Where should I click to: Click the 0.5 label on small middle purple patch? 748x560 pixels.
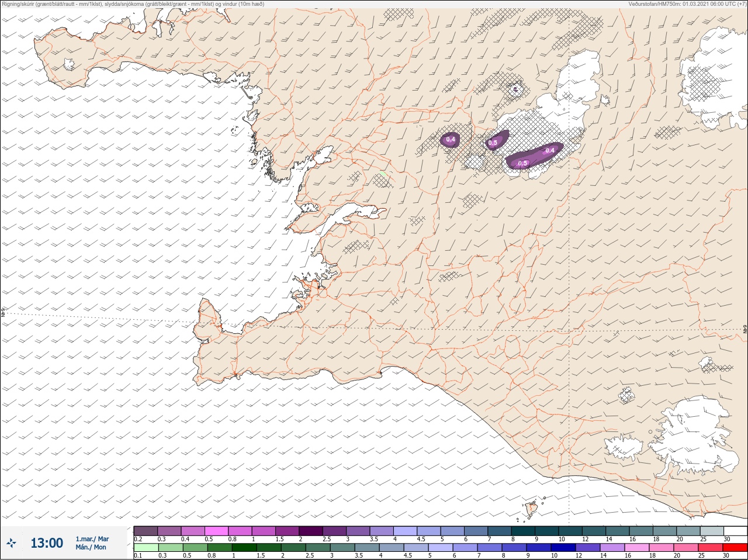pos(493,143)
